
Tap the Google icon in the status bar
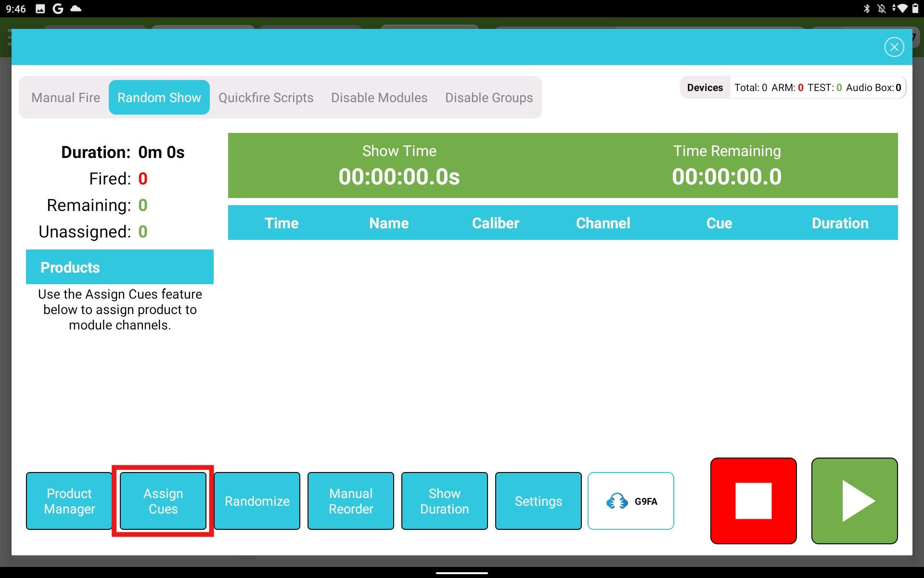click(57, 8)
